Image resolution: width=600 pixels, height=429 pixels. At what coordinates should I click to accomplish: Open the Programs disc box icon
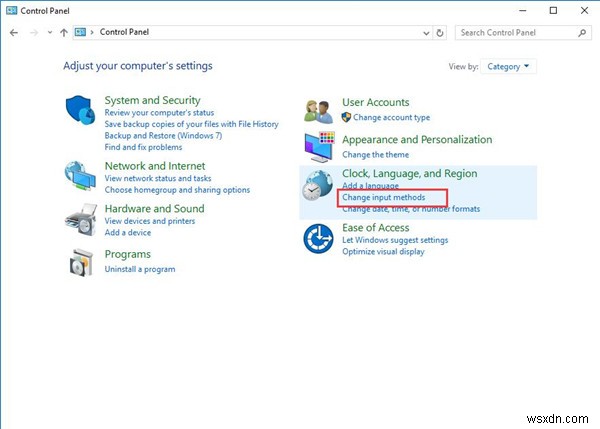(81, 263)
